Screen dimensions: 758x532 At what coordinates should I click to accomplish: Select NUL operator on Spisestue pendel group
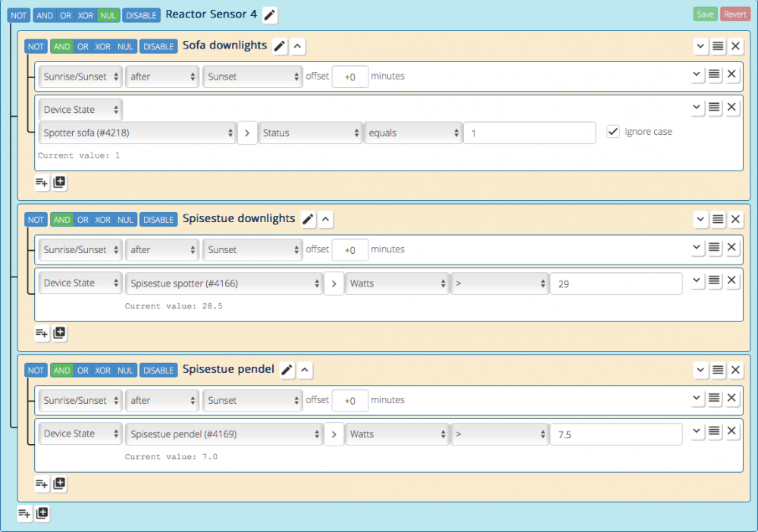pos(125,371)
